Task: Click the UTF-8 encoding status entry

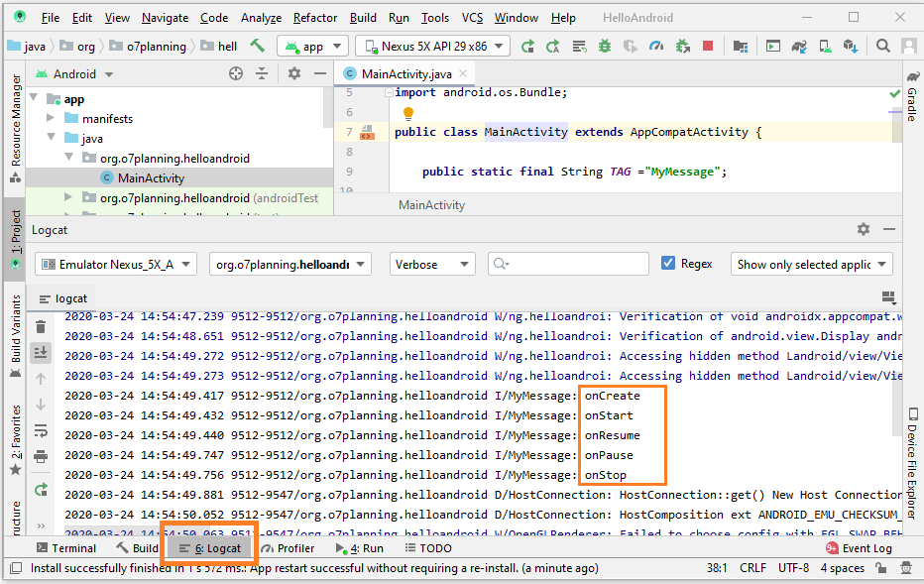Action: [x=793, y=568]
